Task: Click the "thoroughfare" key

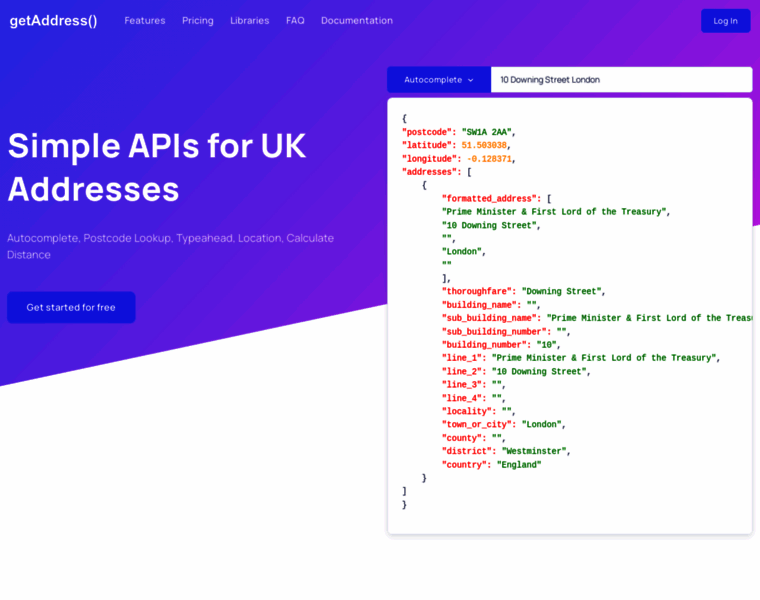Action: 476,291
